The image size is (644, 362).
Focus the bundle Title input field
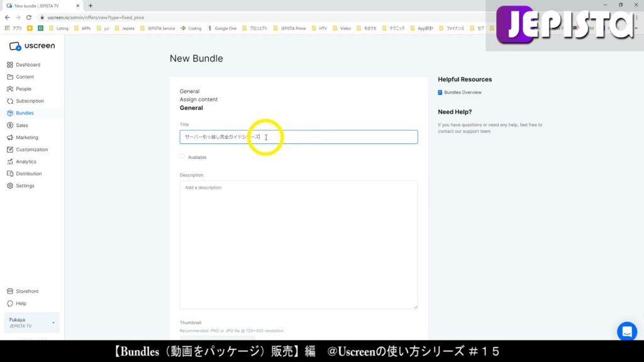point(299,137)
